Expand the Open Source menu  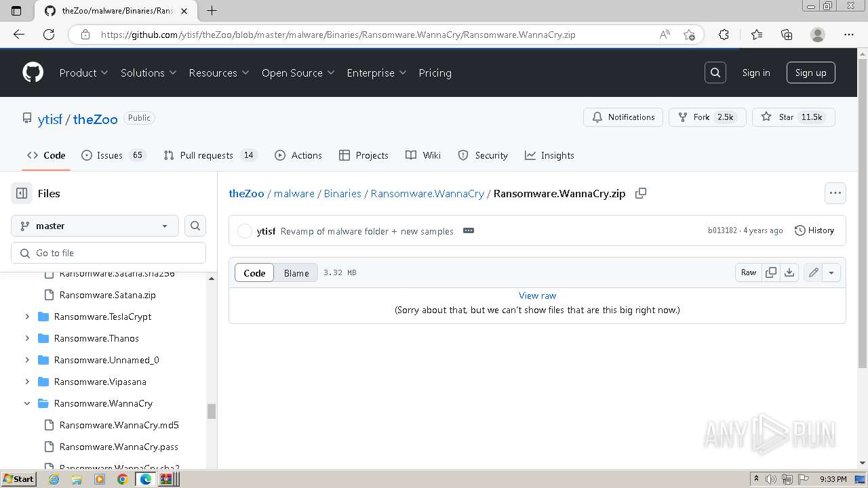click(298, 73)
